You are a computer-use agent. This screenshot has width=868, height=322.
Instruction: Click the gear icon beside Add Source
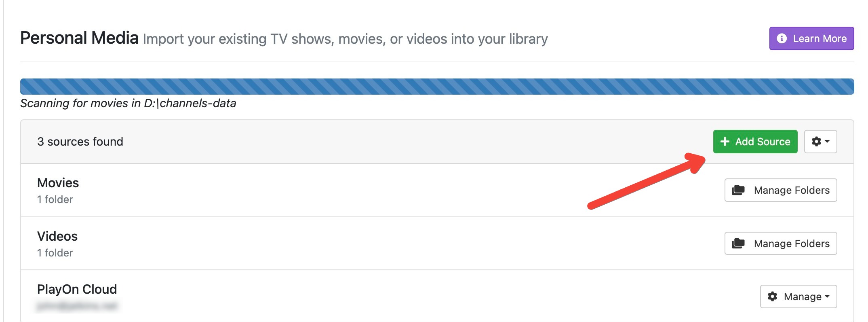tap(816, 142)
